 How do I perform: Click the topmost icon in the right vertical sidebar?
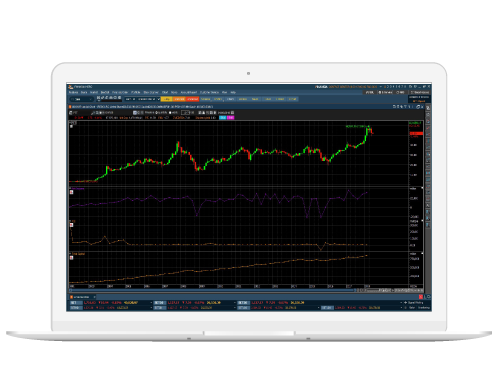[x=428, y=108]
